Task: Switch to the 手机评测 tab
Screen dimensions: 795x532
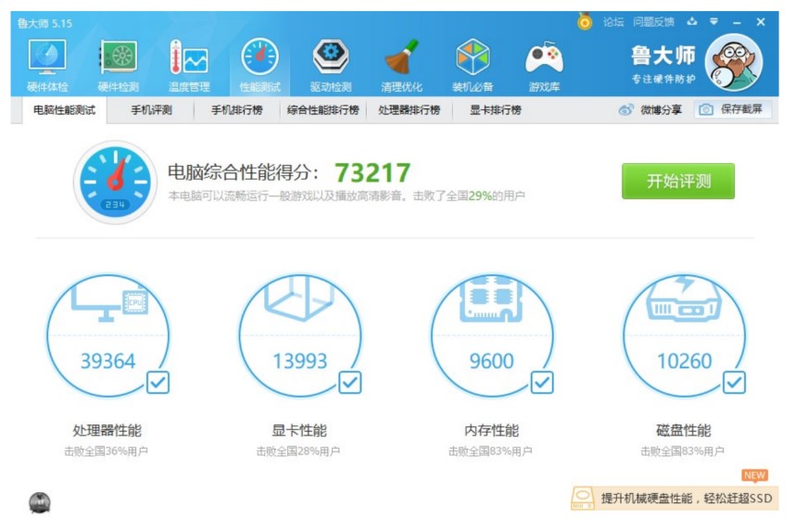Action: point(151,110)
